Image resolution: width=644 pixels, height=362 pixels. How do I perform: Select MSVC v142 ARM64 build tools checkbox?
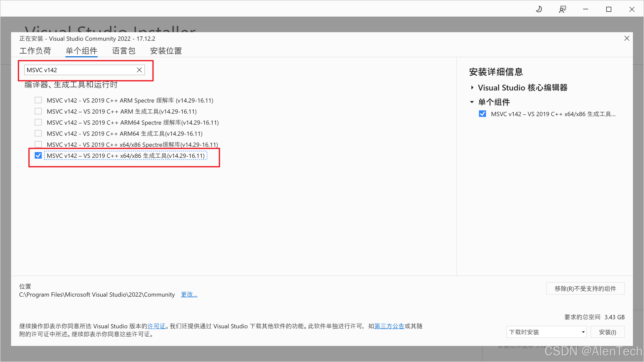pyautogui.click(x=38, y=133)
